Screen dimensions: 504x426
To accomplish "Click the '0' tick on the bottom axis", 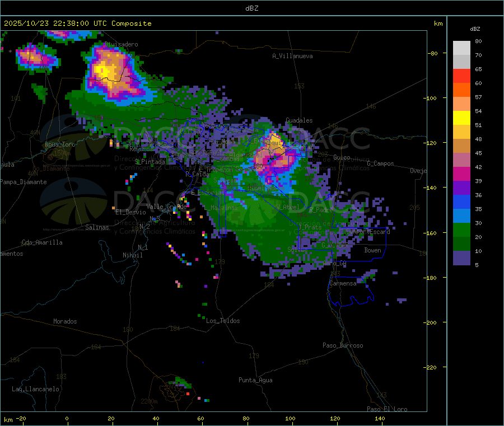I will click(67, 418).
